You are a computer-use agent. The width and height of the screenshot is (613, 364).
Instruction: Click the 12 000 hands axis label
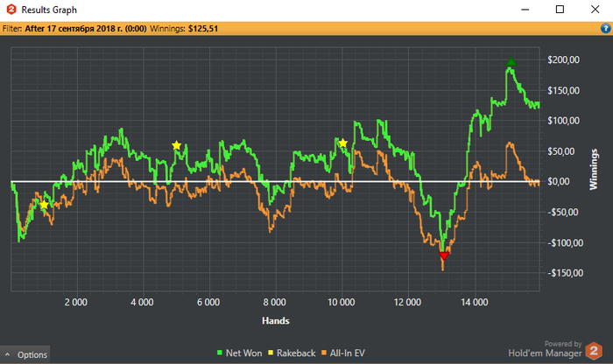point(407,302)
